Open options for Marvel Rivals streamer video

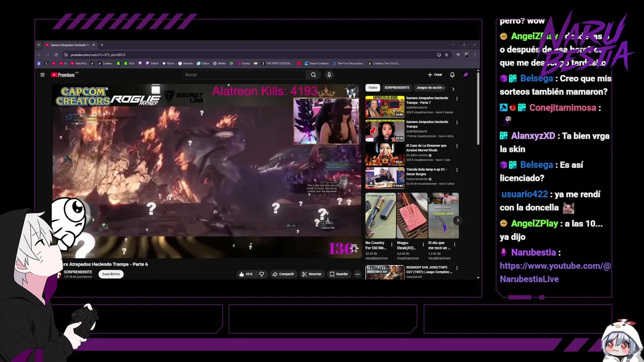click(457, 146)
